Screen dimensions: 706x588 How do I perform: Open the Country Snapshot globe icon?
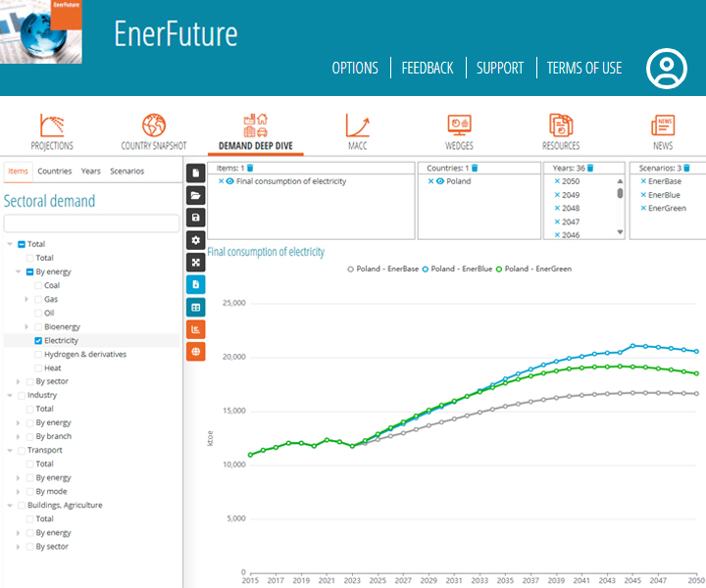[x=154, y=125]
